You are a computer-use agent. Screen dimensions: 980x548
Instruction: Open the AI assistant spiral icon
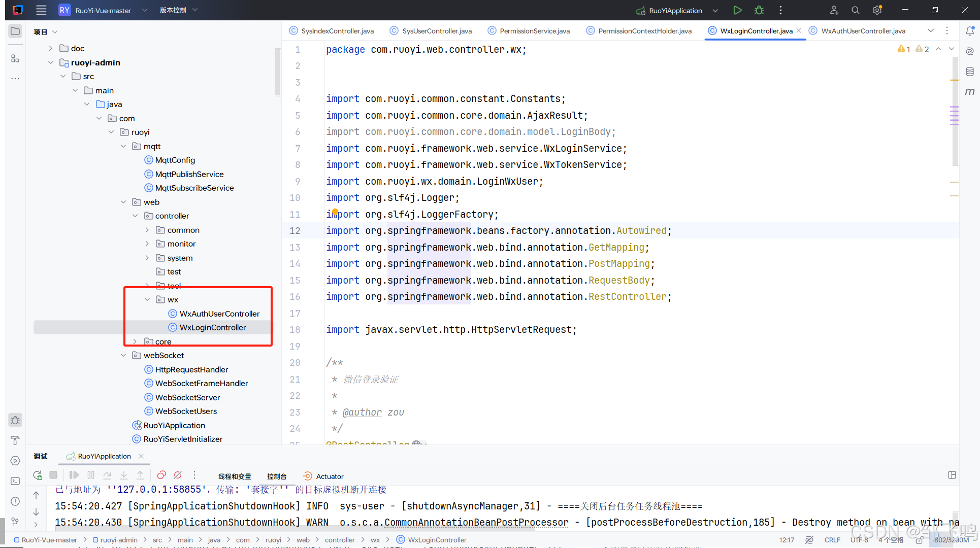pos(969,51)
